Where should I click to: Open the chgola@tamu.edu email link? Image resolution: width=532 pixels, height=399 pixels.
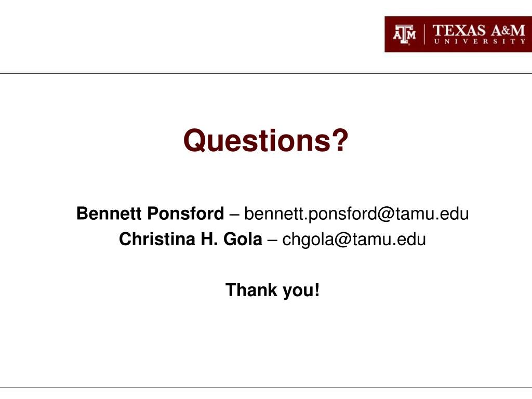point(354,239)
